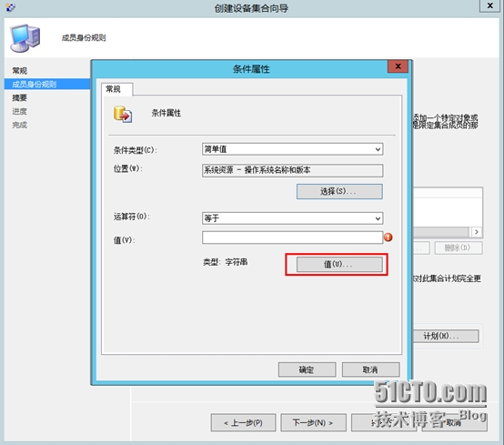This screenshot has width=504, height=445.
Task: Select 完成 in the wizard sidebar
Action: pyautogui.click(x=20, y=125)
